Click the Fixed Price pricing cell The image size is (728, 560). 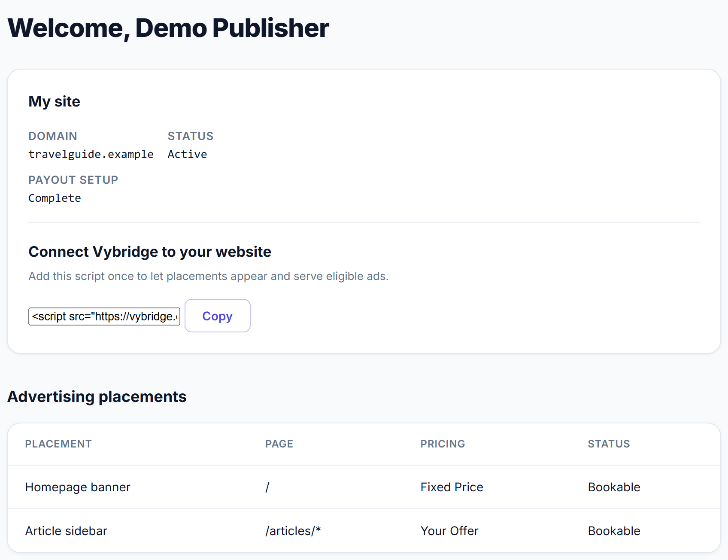point(452,487)
